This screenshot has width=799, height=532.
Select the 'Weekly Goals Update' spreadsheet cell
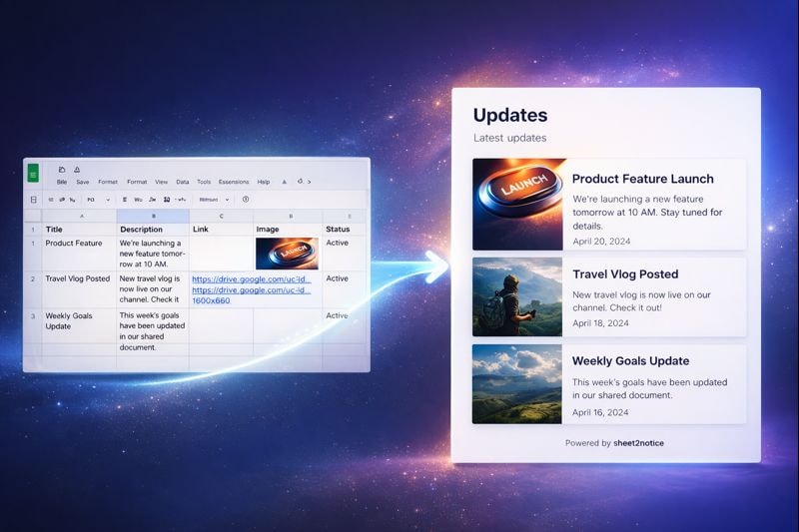tap(80, 325)
